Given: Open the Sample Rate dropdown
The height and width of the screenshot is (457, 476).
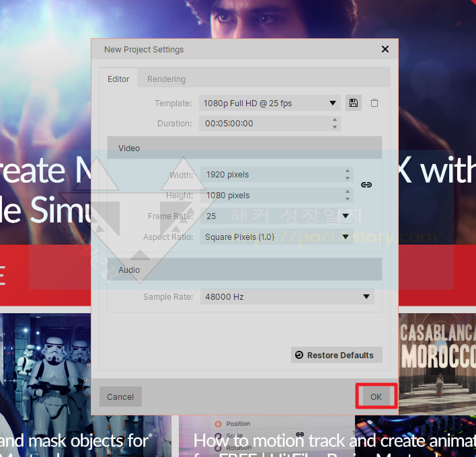Looking at the screenshot, I should tap(287, 296).
